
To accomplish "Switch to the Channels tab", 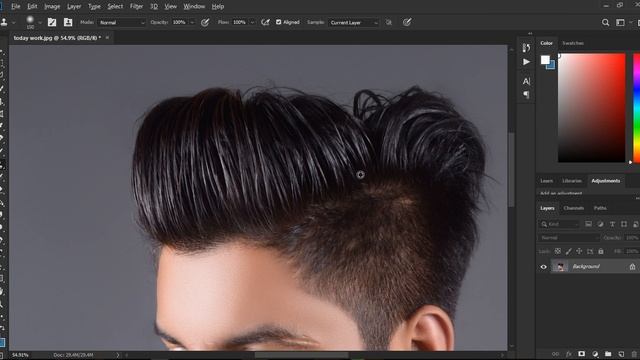I will point(573,208).
